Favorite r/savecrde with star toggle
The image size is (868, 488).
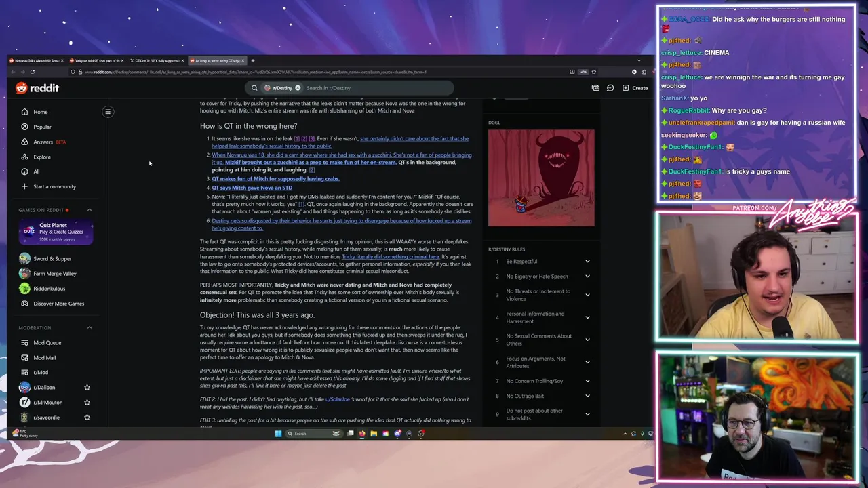coord(87,418)
